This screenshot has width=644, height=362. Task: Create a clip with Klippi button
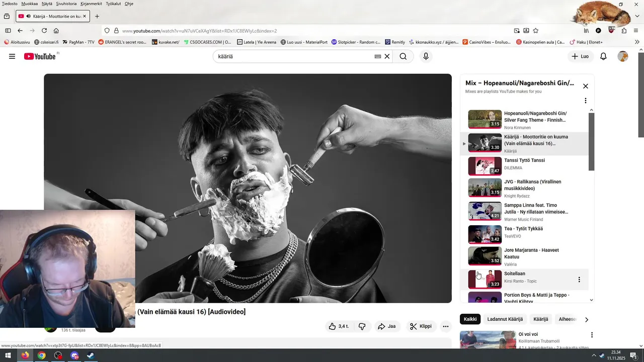421,326
